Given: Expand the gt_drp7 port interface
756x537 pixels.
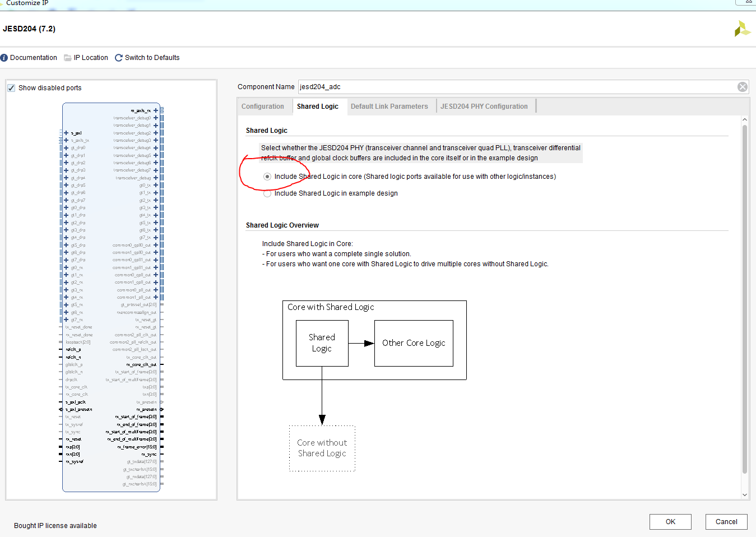Looking at the screenshot, I should (66, 200).
